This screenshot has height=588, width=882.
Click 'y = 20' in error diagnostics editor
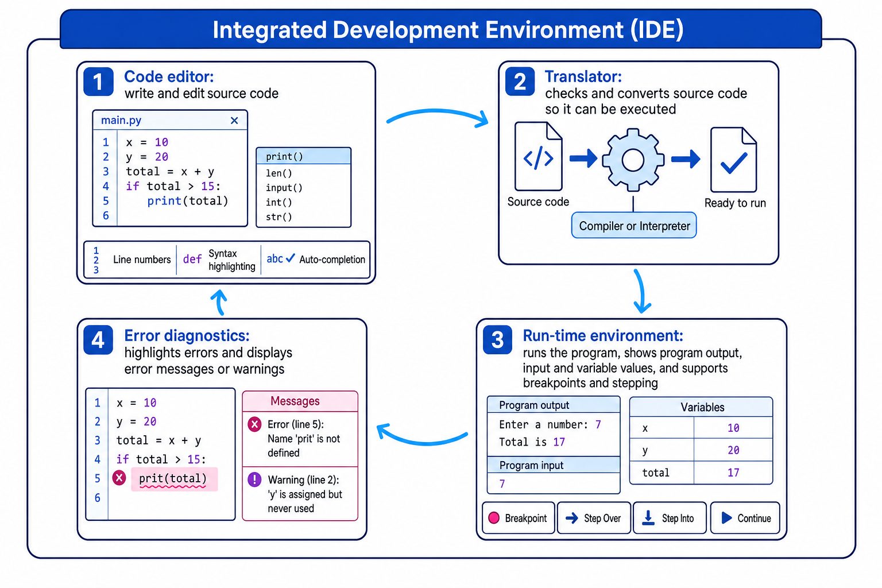(x=136, y=421)
